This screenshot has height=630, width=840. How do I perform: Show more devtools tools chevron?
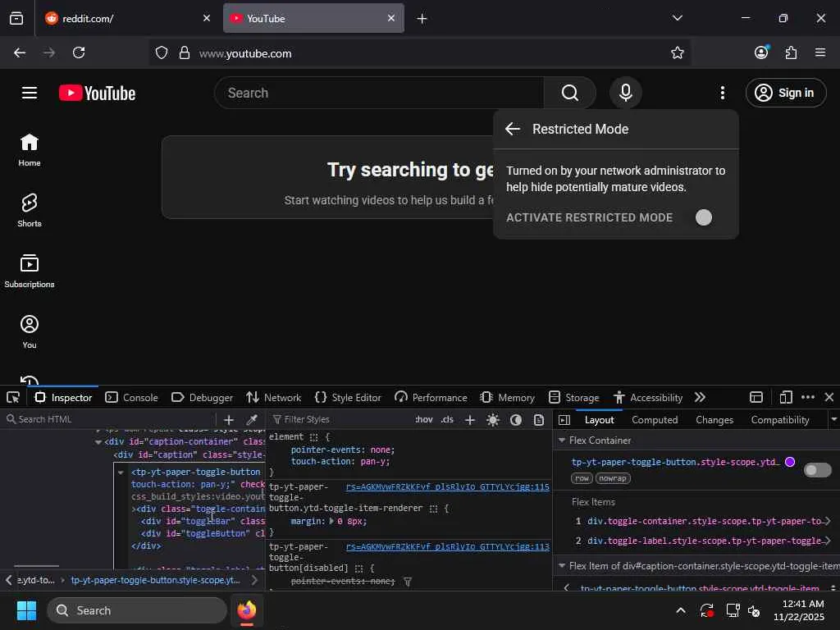coord(700,397)
